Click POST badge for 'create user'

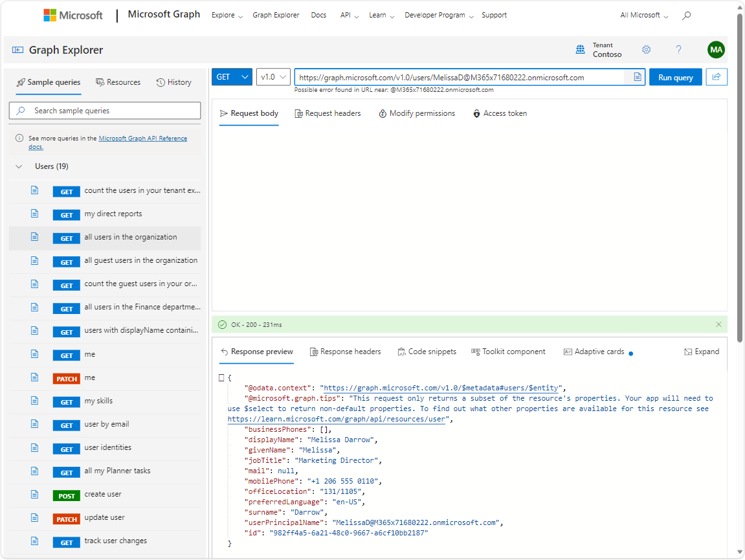click(x=67, y=496)
